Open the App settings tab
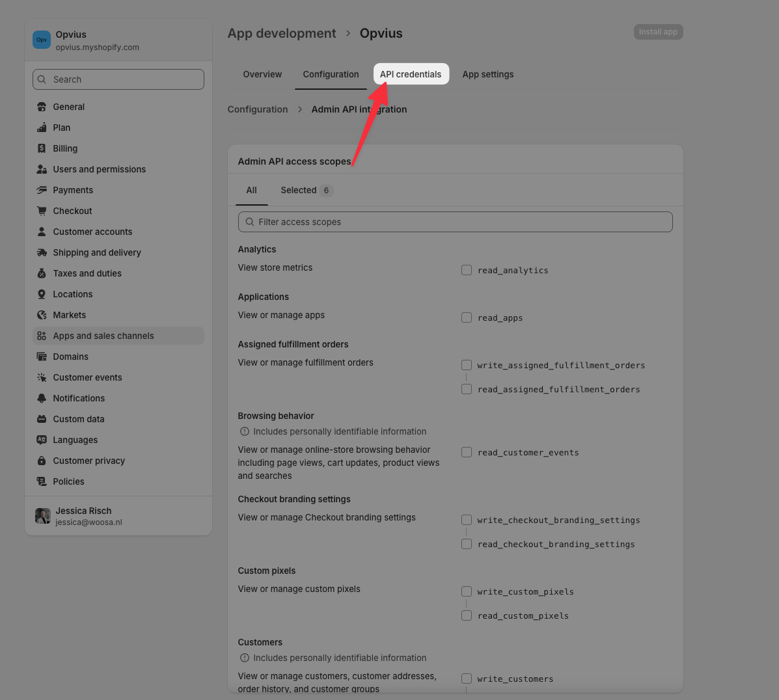This screenshot has height=700, width=779. click(488, 75)
